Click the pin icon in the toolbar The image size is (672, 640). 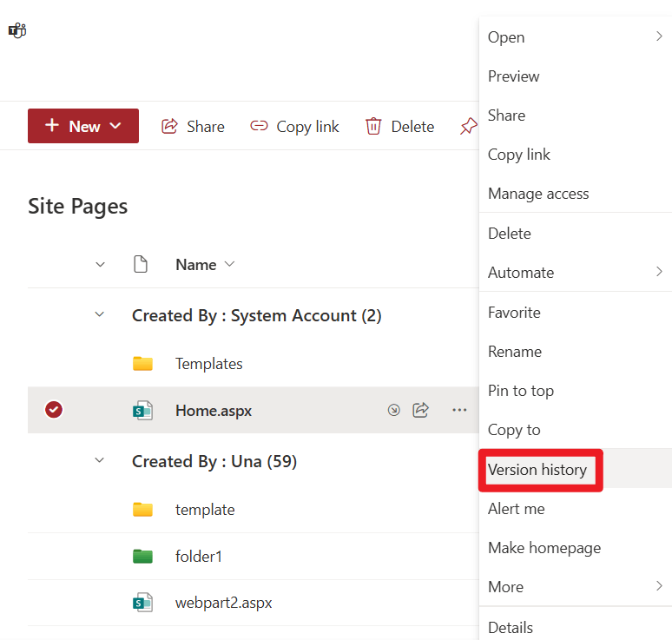pyautogui.click(x=469, y=126)
